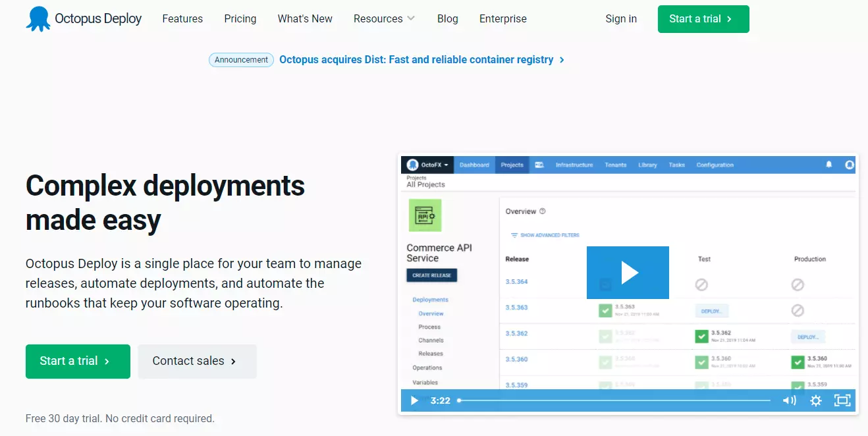Click the green Start a trial header button
Image resolution: width=868 pixels, height=436 pixels.
coord(703,19)
